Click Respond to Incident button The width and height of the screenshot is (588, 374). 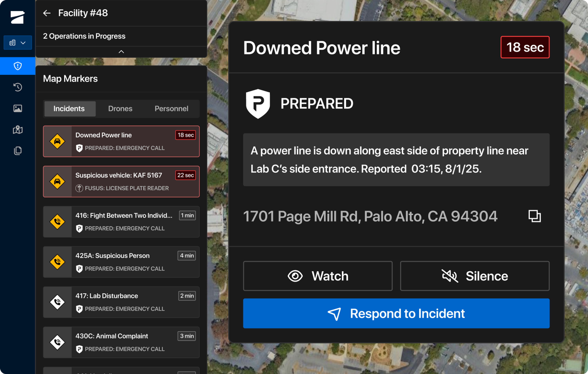pos(396,314)
